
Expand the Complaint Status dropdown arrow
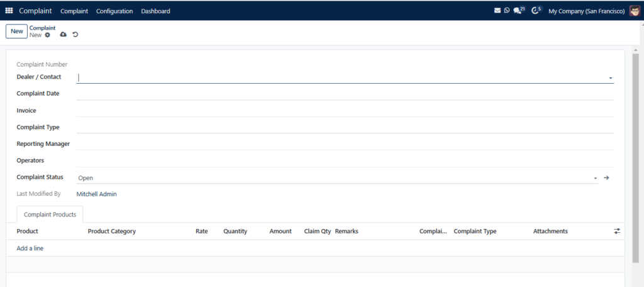595,178
